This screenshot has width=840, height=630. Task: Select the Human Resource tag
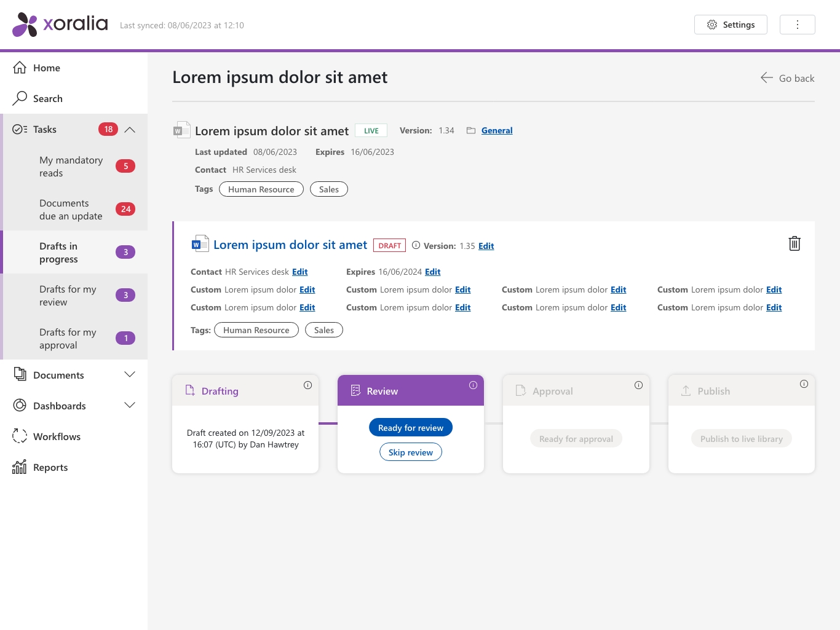pos(261,189)
